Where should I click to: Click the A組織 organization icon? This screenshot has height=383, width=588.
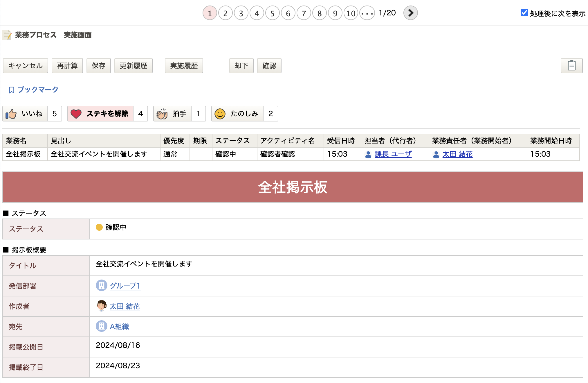tap(101, 326)
